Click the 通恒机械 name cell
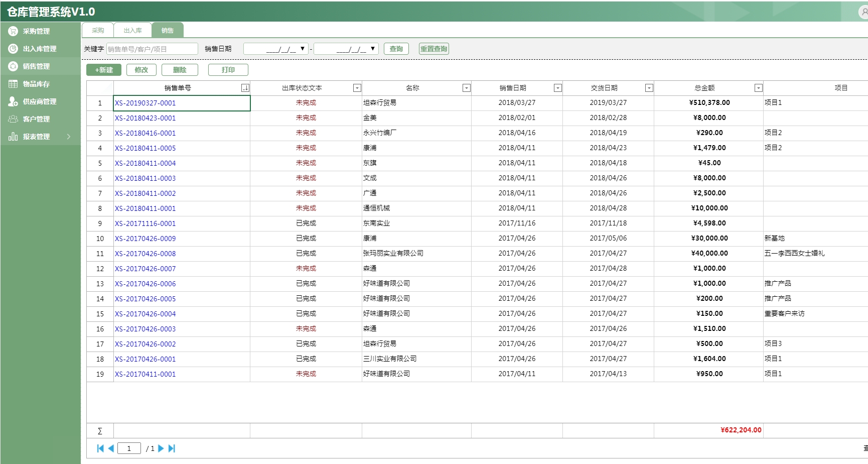Screen dimensions: 868x464 pos(416,208)
